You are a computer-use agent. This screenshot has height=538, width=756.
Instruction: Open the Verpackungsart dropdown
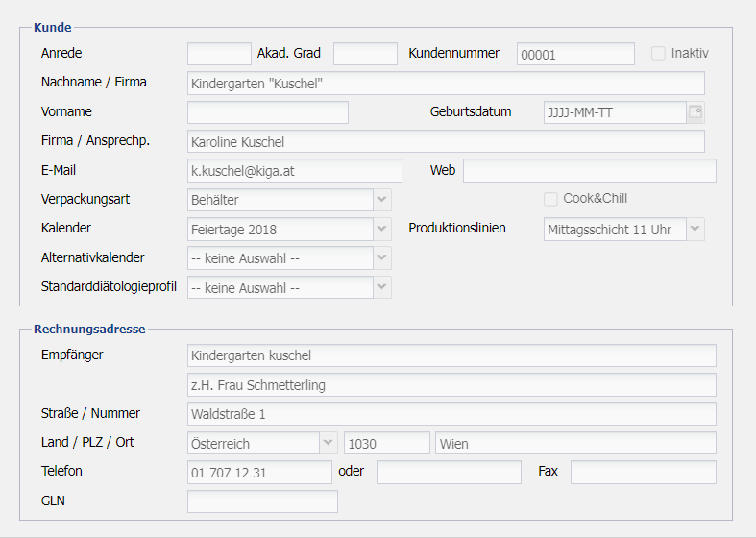(382, 200)
